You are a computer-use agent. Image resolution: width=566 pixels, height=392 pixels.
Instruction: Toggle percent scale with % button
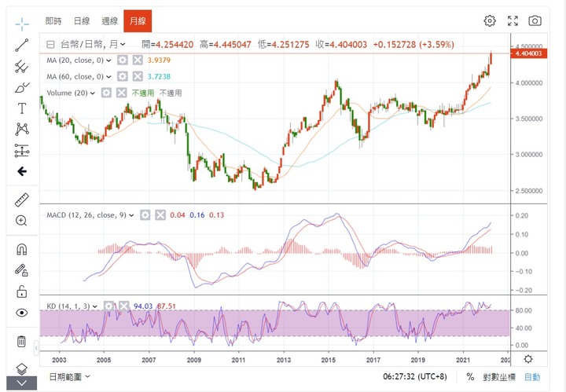point(470,377)
